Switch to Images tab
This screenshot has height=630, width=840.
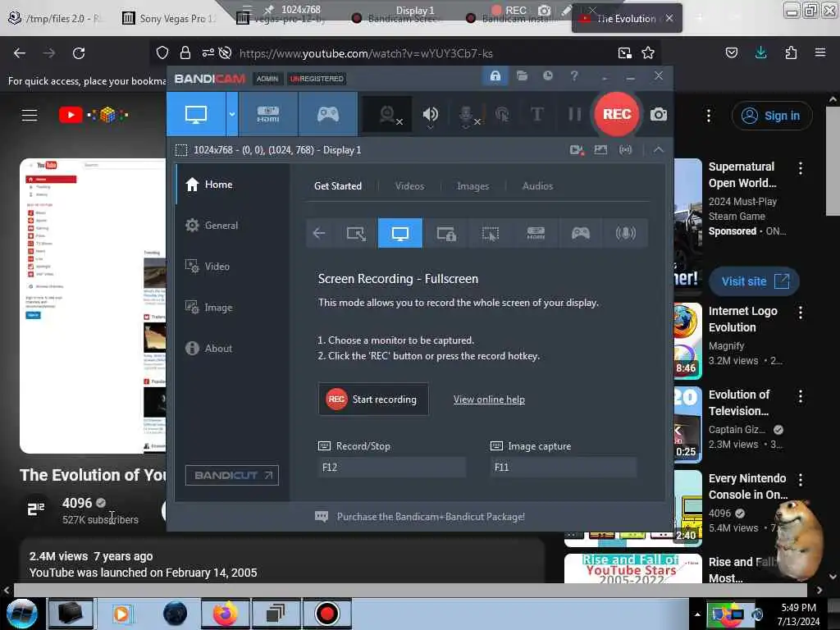[472, 186]
